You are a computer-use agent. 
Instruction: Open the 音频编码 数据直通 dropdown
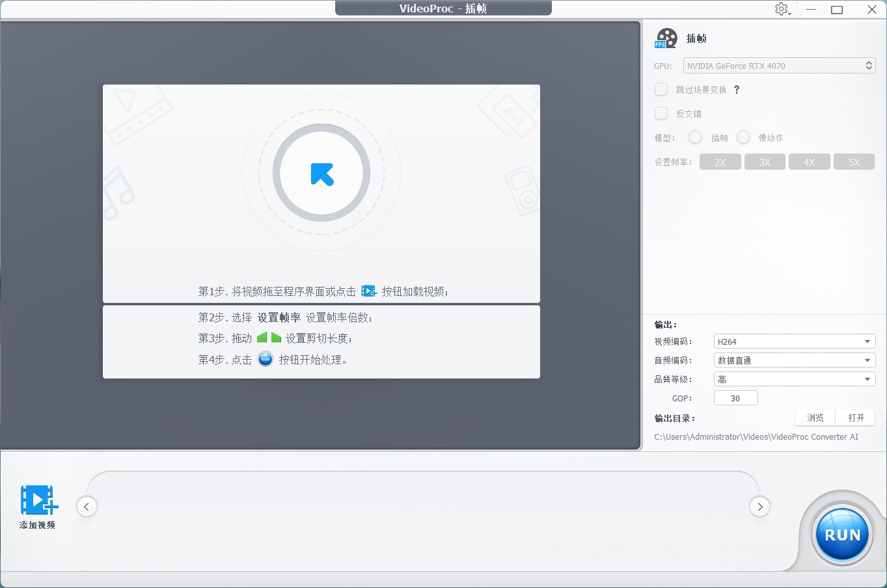point(794,360)
